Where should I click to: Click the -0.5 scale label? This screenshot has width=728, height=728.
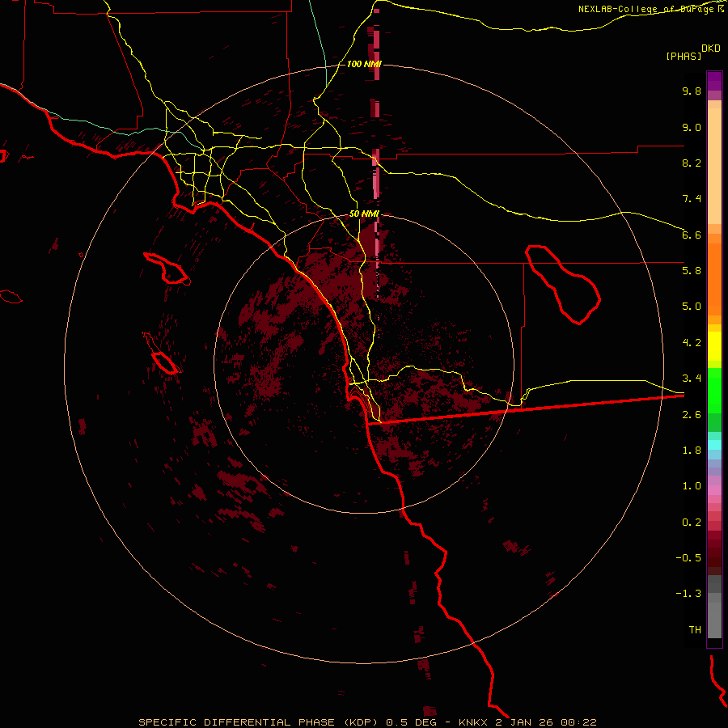click(688, 558)
